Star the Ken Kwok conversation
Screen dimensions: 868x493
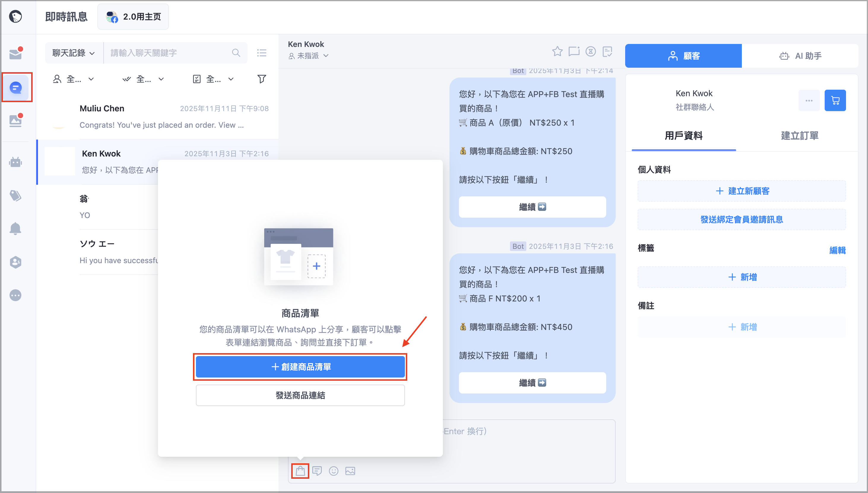click(557, 51)
